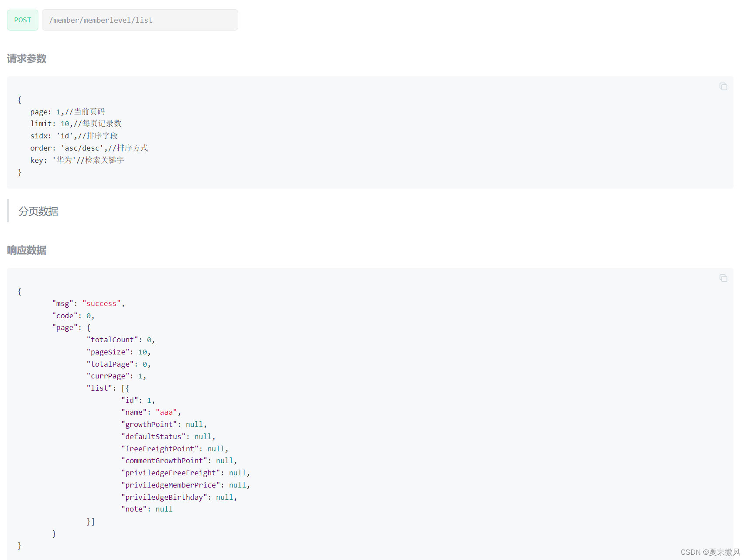Click the "priviledgeBirthday": null line
747x560 pixels.
point(179,497)
